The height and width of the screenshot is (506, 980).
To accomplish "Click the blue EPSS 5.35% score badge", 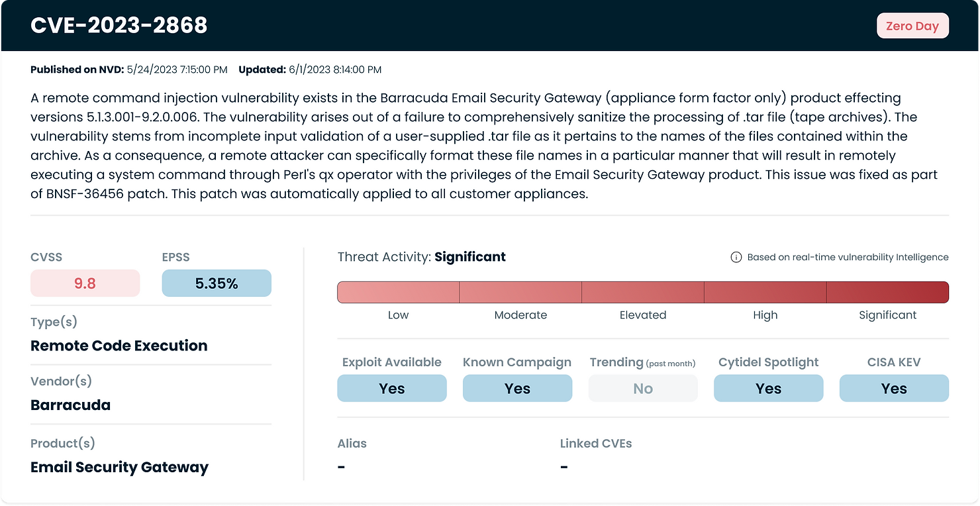I will [217, 283].
